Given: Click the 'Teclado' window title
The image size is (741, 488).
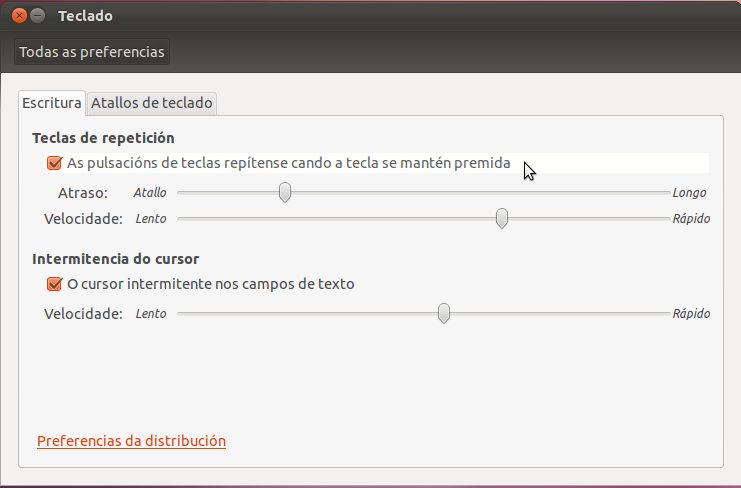Looking at the screenshot, I should [x=85, y=16].
